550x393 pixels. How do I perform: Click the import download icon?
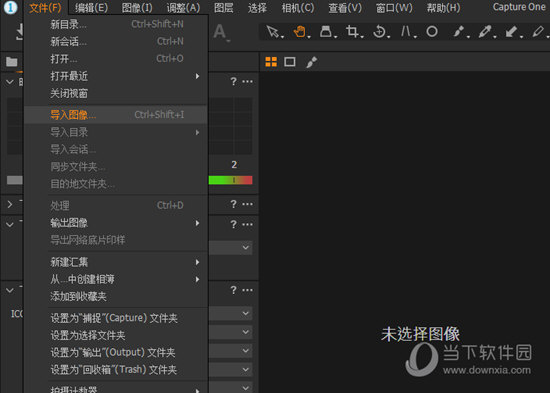click(x=20, y=32)
